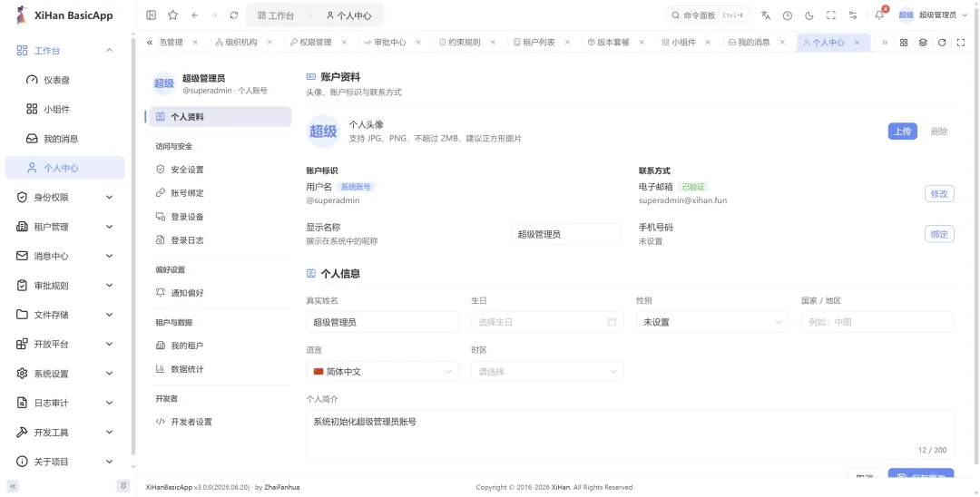Switch to the 权限管理 tab
Viewport: 980px width, 497px height.
[317, 43]
